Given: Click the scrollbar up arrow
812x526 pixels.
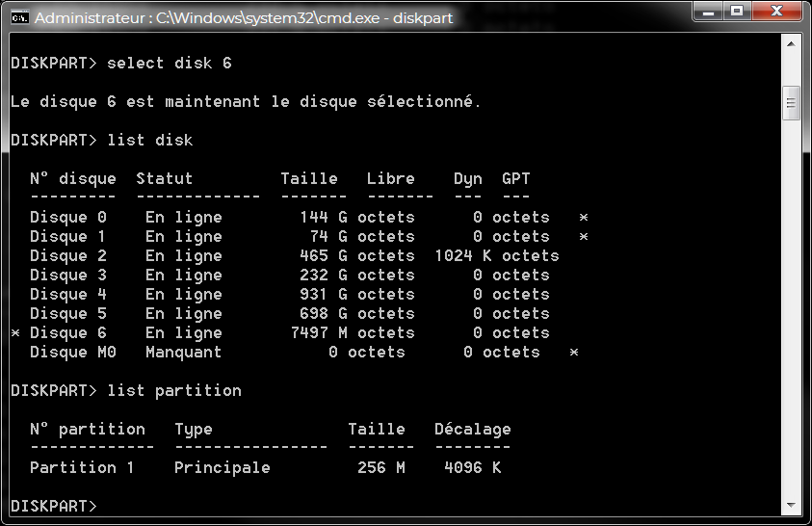Looking at the screenshot, I should (792, 44).
